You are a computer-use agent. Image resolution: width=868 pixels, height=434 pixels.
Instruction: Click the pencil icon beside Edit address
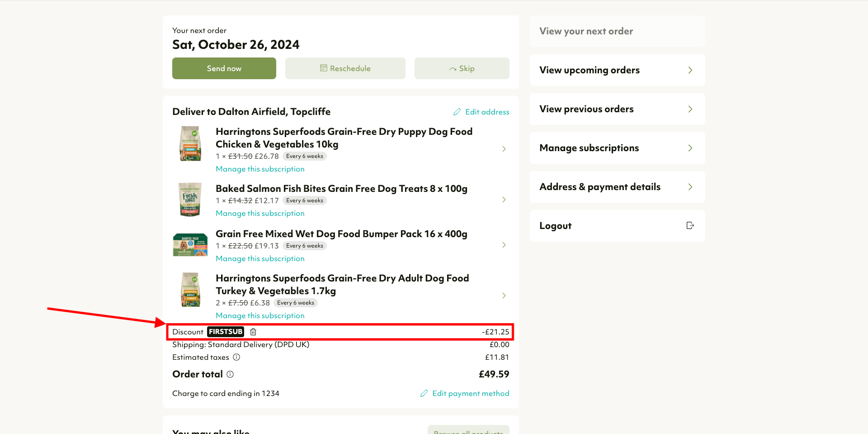[457, 112]
